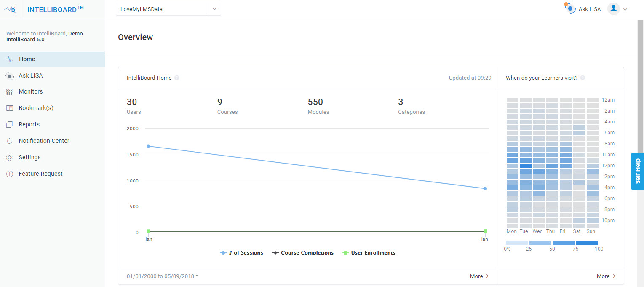
Task: Click the Monitors grid icon
Action: coord(10,92)
